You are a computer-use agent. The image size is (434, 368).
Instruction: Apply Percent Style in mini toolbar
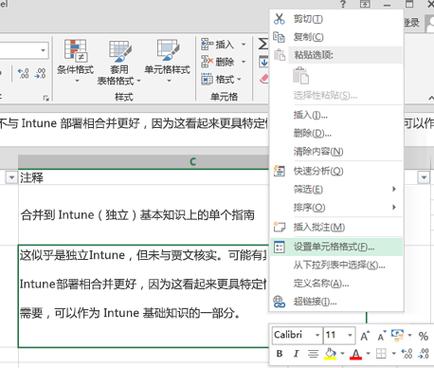[x=423, y=336]
